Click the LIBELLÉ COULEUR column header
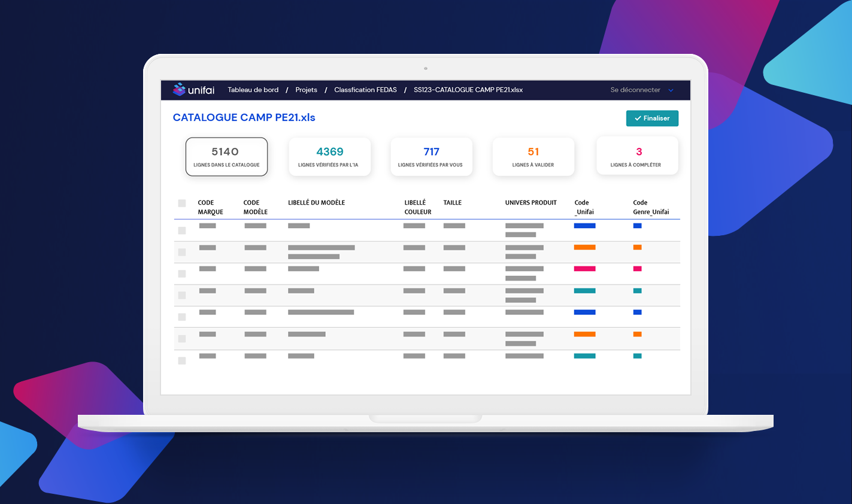Viewport: 852px width, 504px height. tap(417, 207)
